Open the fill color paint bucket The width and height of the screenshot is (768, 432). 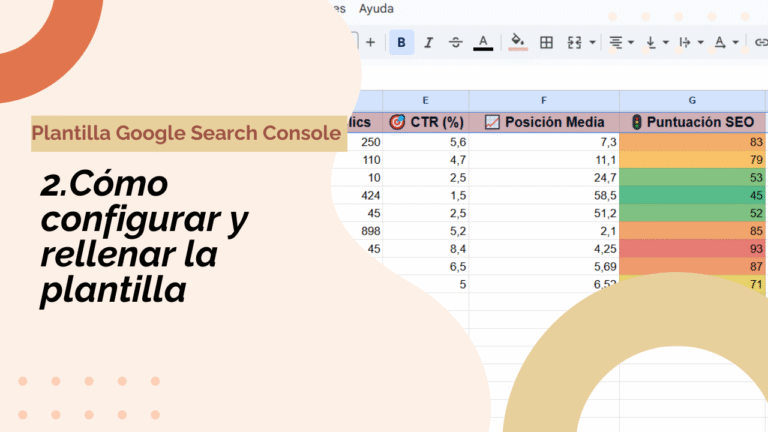coord(518,42)
